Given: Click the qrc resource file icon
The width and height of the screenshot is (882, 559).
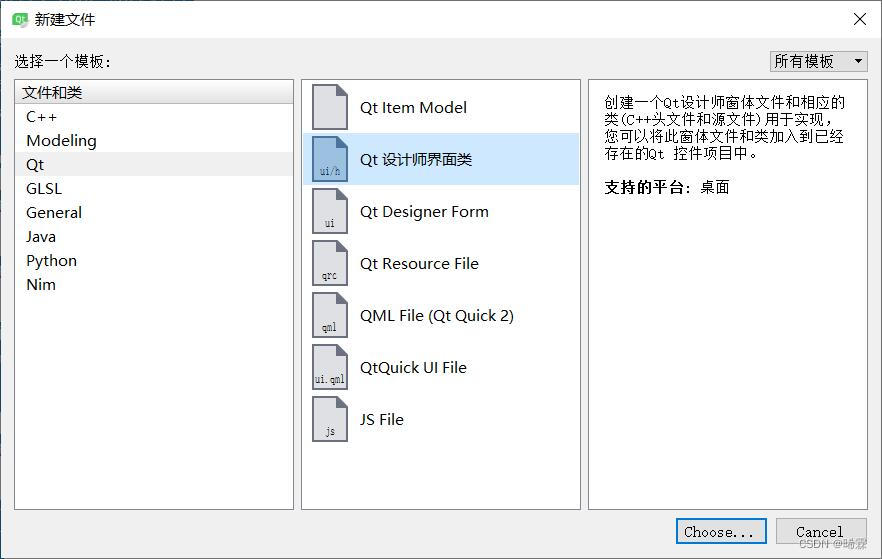Looking at the screenshot, I should coord(330,263).
